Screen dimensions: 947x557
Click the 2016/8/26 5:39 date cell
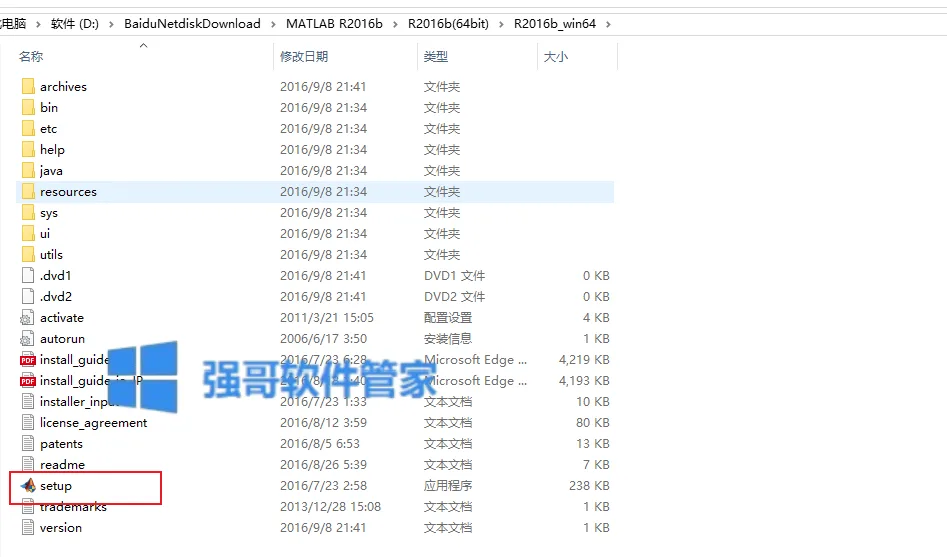(323, 465)
